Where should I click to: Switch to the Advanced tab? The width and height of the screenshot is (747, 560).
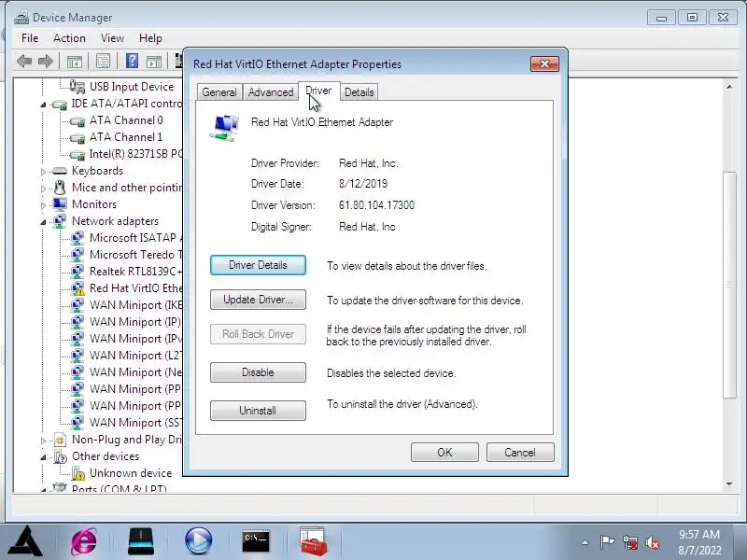point(271,92)
